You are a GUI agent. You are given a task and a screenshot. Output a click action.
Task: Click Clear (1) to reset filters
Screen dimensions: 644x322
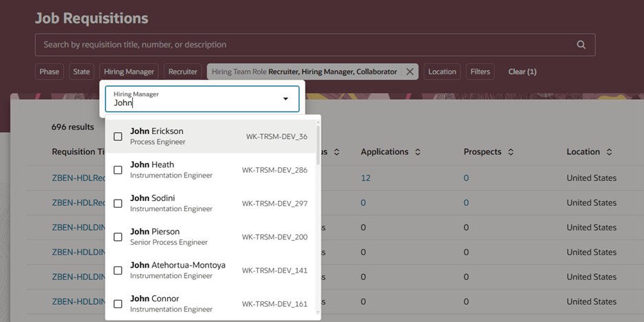point(522,72)
